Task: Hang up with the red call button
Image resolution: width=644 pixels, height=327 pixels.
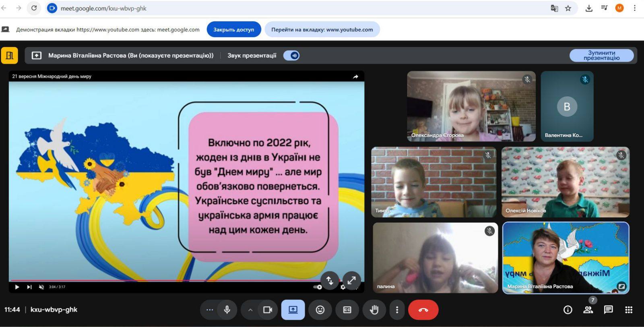Action: point(423,310)
